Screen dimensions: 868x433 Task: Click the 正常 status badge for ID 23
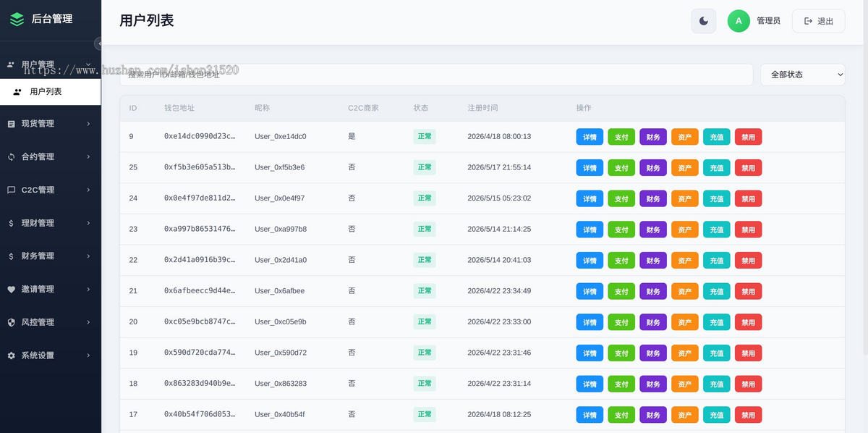tap(425, 229)
